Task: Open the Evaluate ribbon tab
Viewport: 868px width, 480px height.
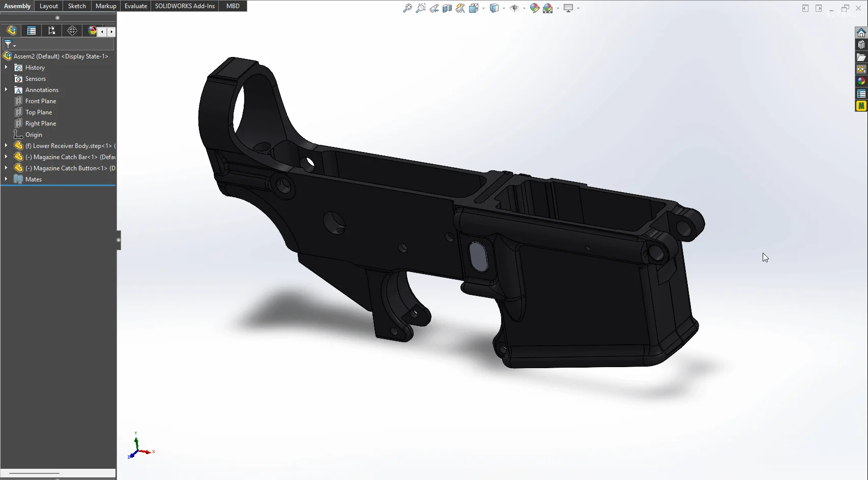Action: pos(135,6)
